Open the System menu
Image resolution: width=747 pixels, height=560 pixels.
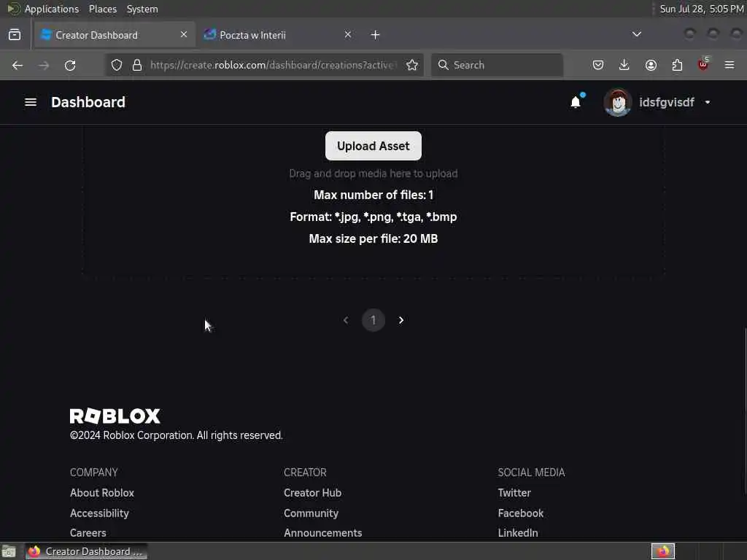pos(142,9)
